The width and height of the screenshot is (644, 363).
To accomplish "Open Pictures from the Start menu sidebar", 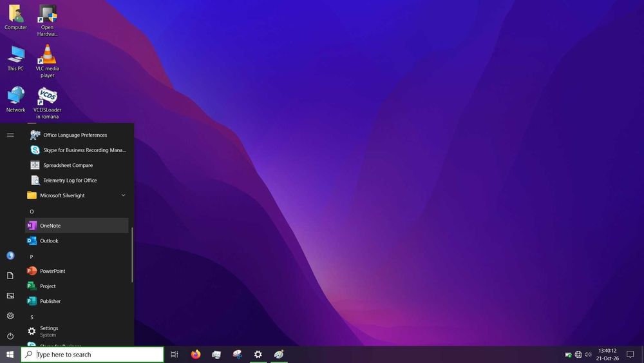I will (10, 295).
